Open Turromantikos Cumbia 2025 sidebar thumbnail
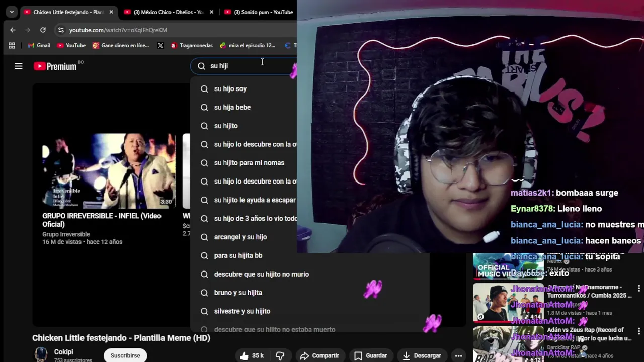 (x=508, y=302)
